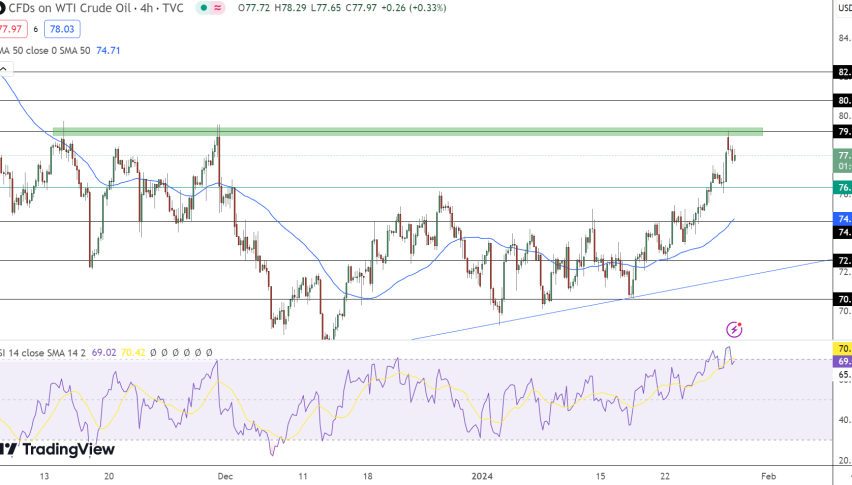Click the '20' date on time axis

click(x=109, y=476)
